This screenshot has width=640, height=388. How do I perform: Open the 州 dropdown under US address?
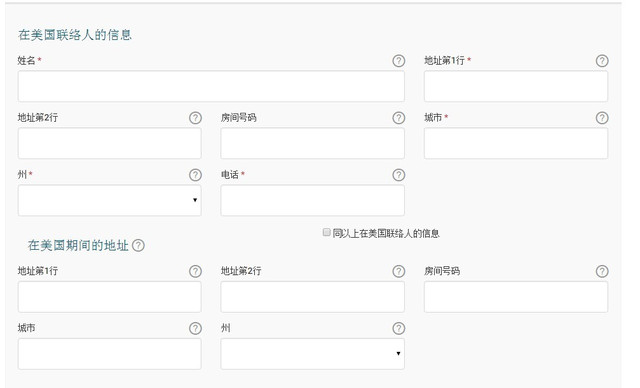point(312,354)
